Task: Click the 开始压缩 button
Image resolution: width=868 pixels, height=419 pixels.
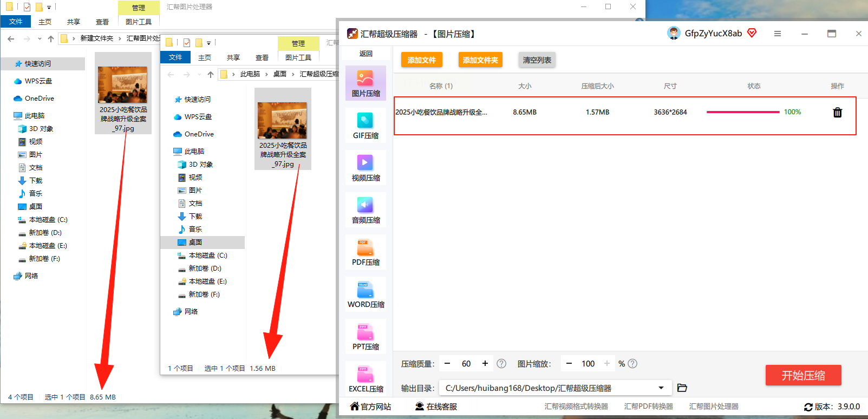Action: pos(803,375)
